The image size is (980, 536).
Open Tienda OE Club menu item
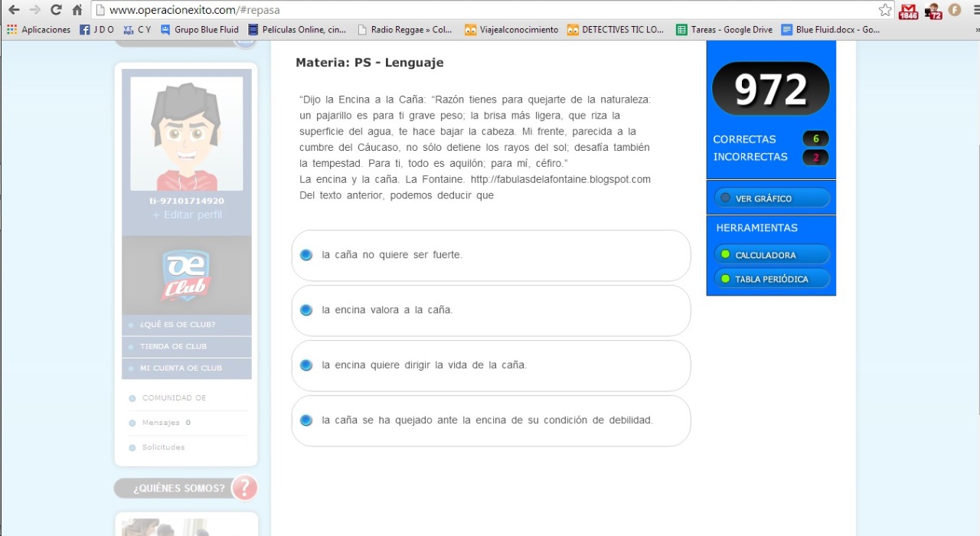(173, 346)
